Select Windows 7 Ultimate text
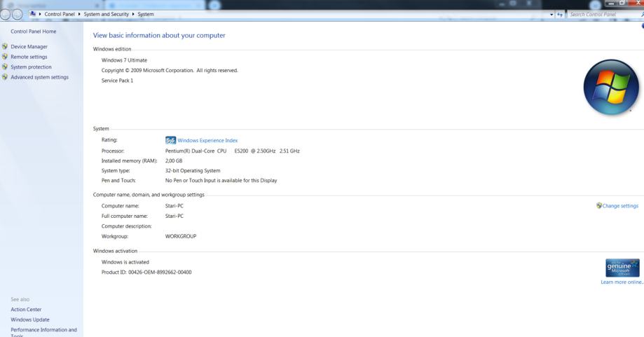This screenshot has height=337, width=644. click(x=124, y=60)
